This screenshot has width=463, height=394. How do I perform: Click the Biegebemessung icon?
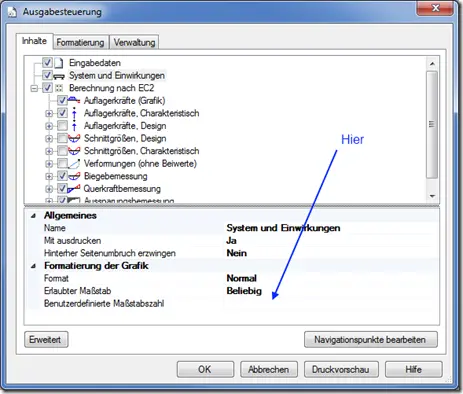click(x=74, y=176)
